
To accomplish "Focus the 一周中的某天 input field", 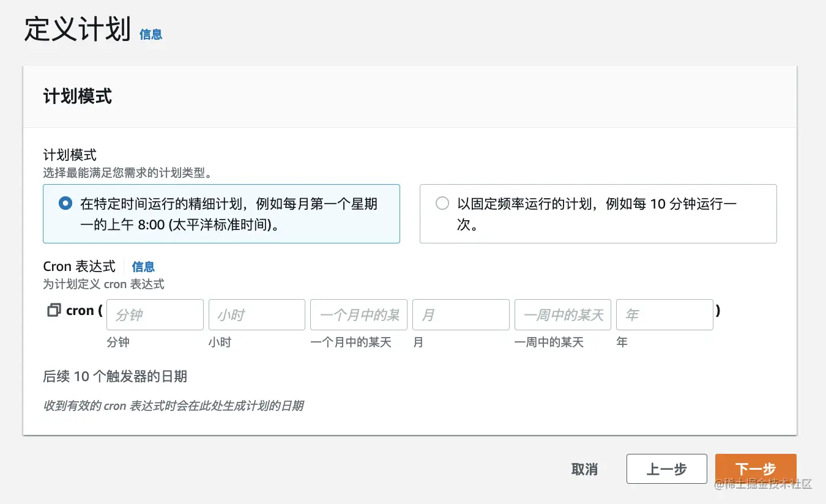I will 562,315.
